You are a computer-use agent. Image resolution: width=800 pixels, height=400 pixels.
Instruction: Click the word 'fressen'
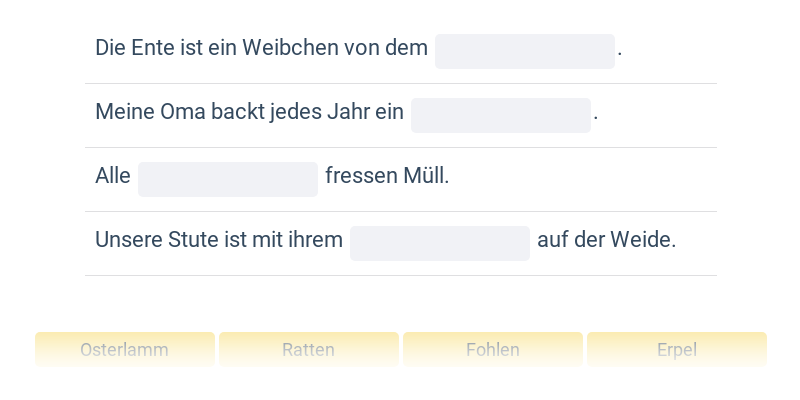(x=359, y=176)
